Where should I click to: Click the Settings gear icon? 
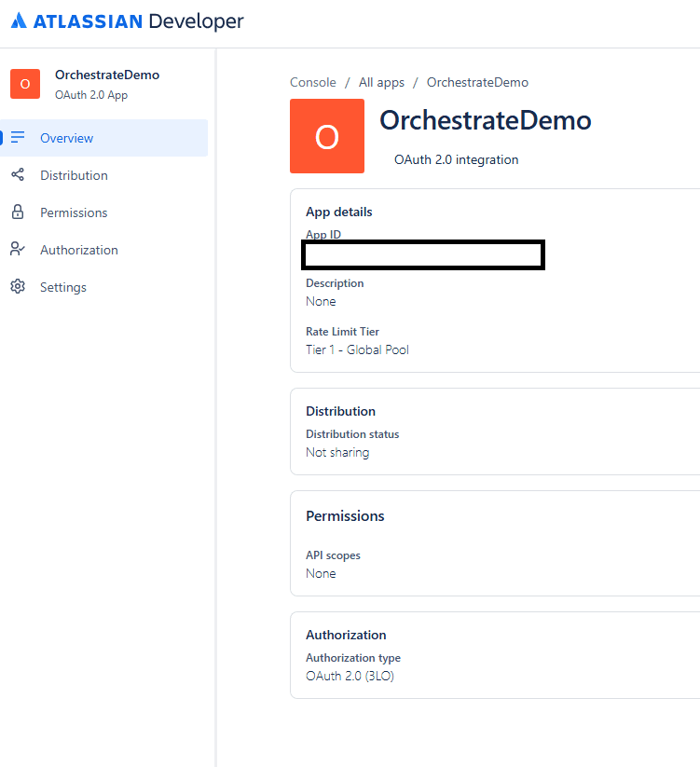tap(18, 286)
